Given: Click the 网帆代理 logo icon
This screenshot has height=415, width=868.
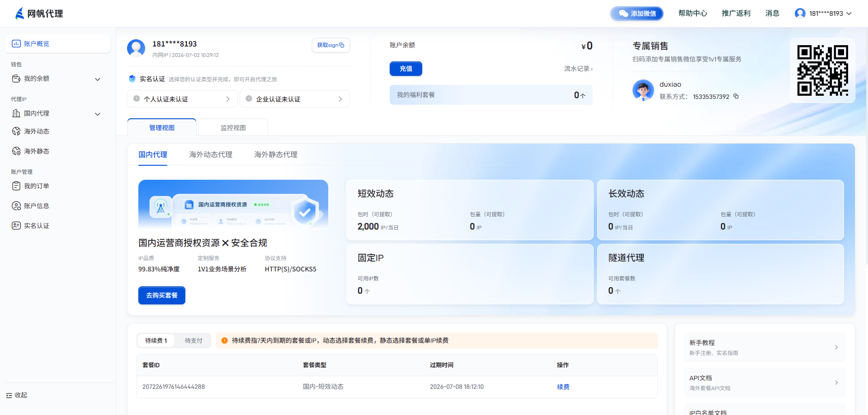Looking at the screenshot, I should click(19, 14).
